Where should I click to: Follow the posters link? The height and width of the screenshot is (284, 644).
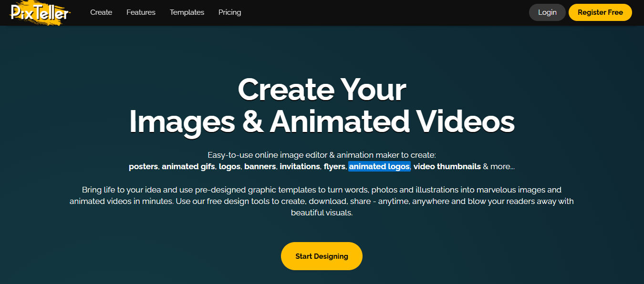point(143,167)
